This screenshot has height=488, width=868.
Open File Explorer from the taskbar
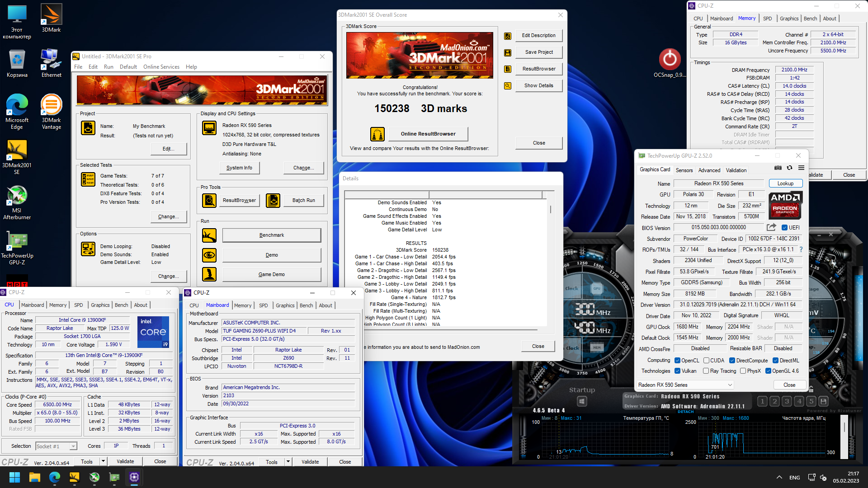coord(35,477)
